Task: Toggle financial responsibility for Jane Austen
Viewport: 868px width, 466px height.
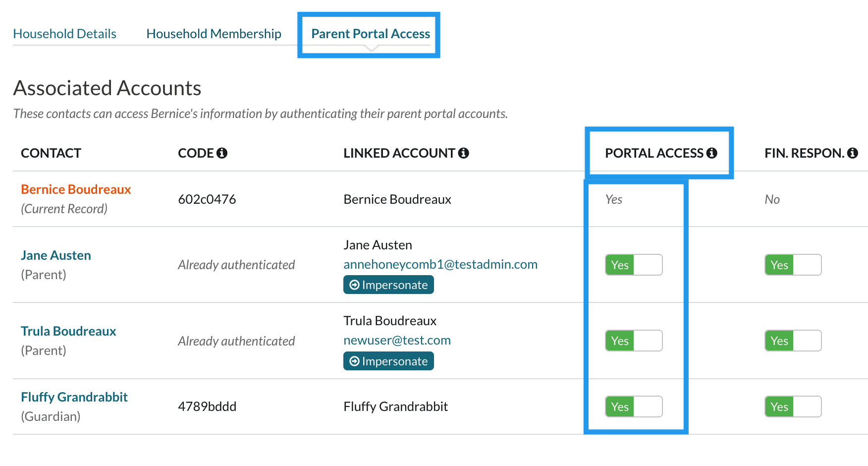Action: 793,265
